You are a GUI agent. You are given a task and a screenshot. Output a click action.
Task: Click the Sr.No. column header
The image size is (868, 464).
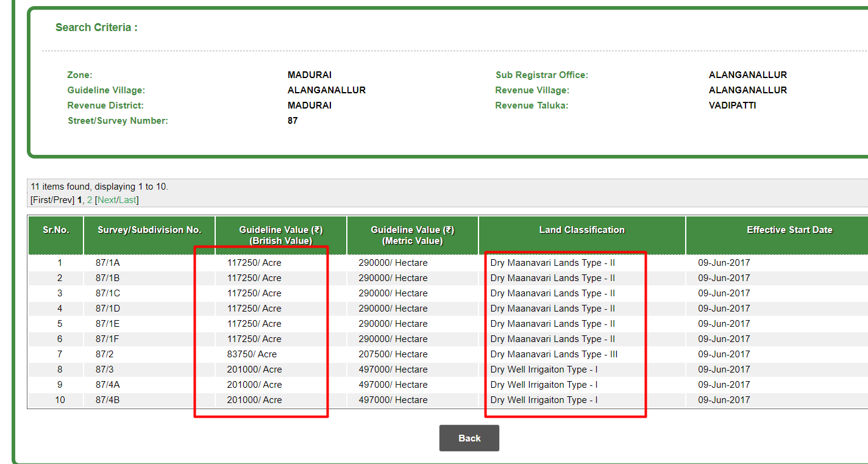(55, 230)
